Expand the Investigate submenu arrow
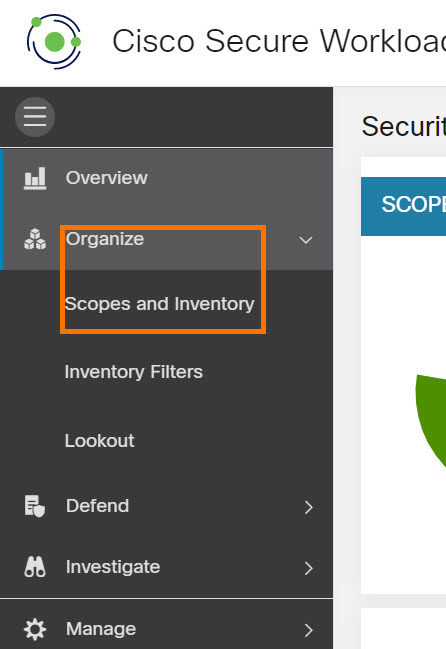The width and height of the screenshot is (446, 649). [x=308, y=568]
